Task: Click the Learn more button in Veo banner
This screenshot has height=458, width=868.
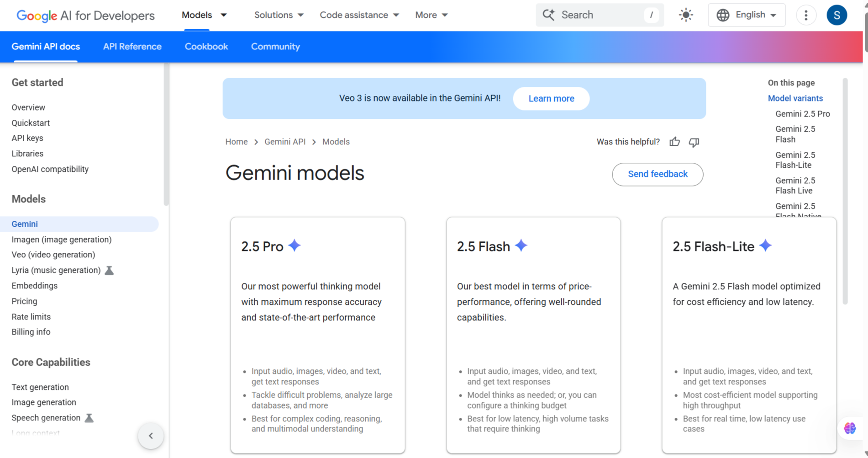Action: coord(551,99)
